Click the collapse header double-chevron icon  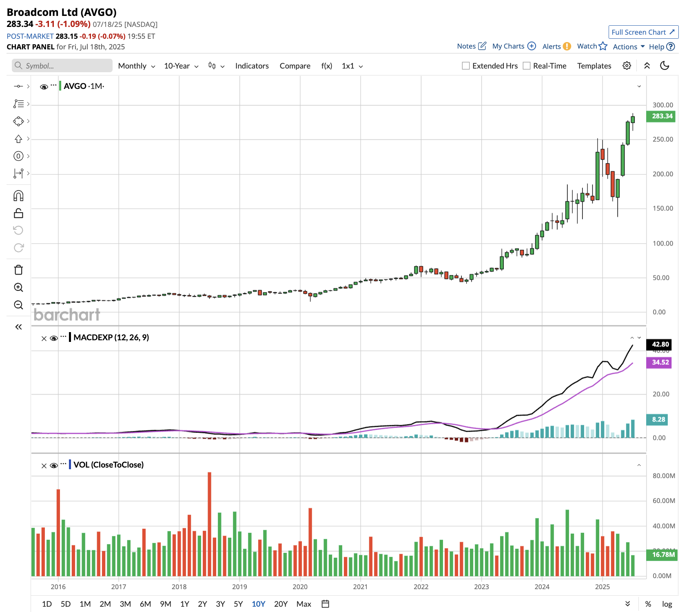(647, 66)
